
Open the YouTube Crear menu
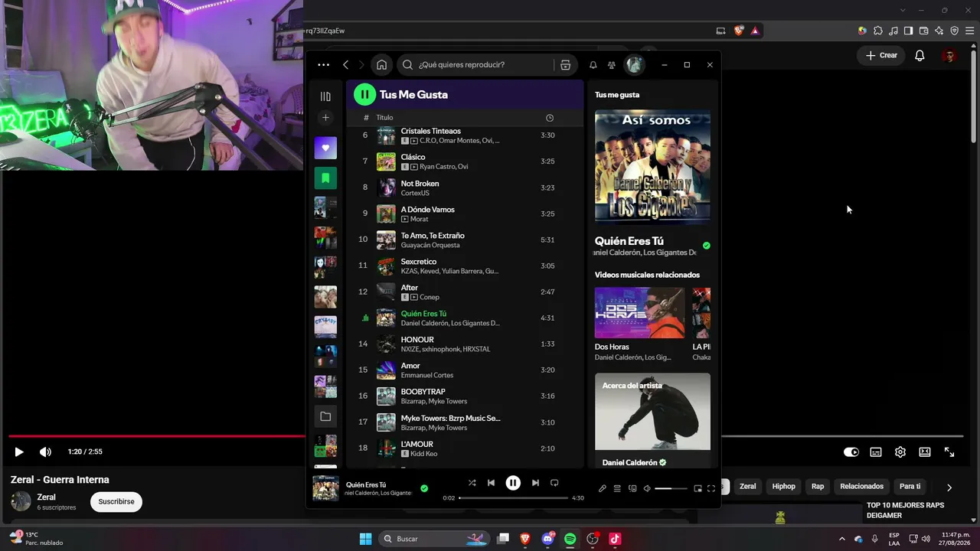click(881, 55)
